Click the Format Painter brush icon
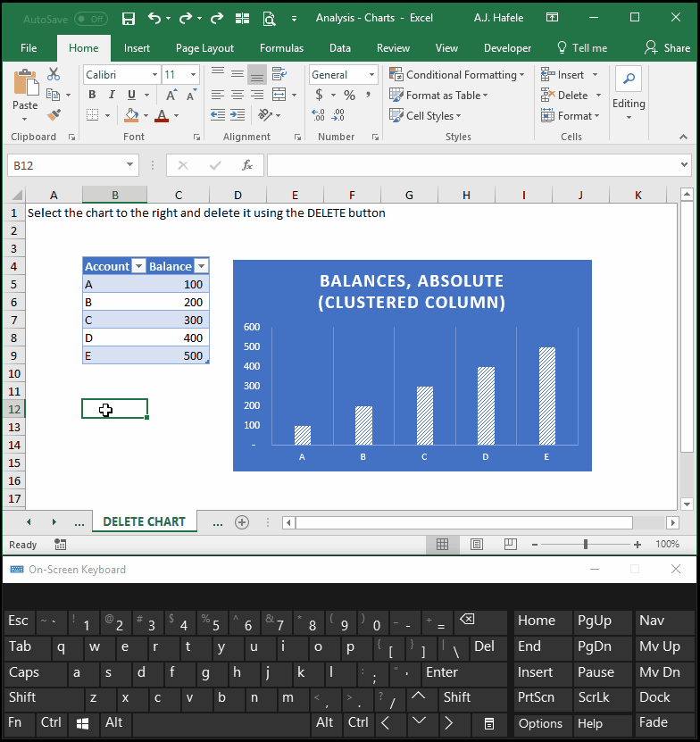Image resolution: width=700 pixels, height=742 pixels. [x=54, y=115]
